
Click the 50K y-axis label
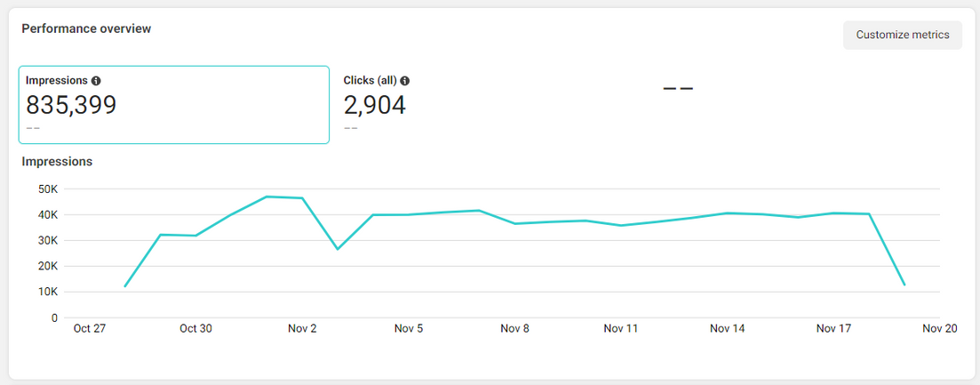click(x=46, y=189)
